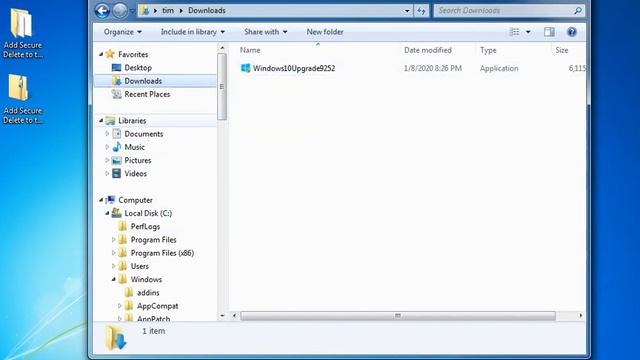Open the Share with menu
Screen dimensions: 640x360
pos(265,32)
